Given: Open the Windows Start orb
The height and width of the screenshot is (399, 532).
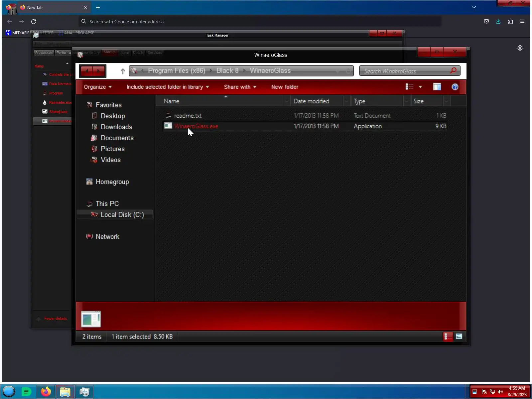Looking at the screenshot, I should click(9, 391).
